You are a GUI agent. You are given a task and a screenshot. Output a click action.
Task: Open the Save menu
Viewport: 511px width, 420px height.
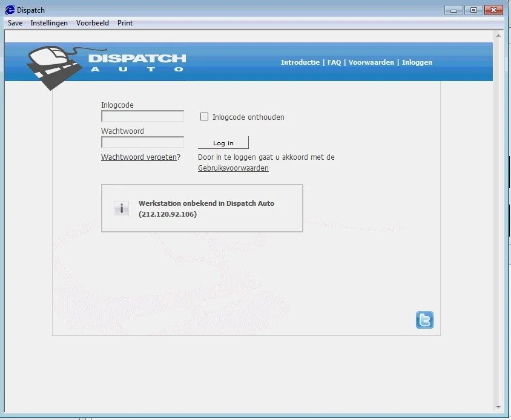click(15, 23)
